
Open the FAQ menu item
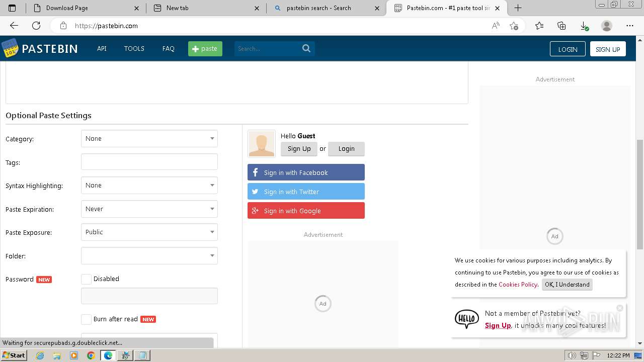point(169,49)
